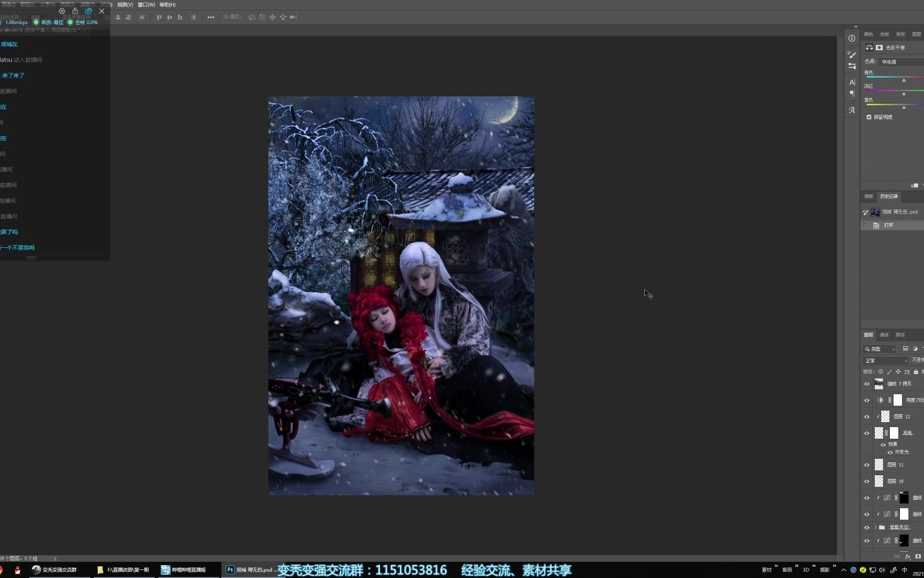Image resolution: width=924 pixels, height=578 pixels.
Task: Open the 视图(V) menu
Action: pos(125,5)
